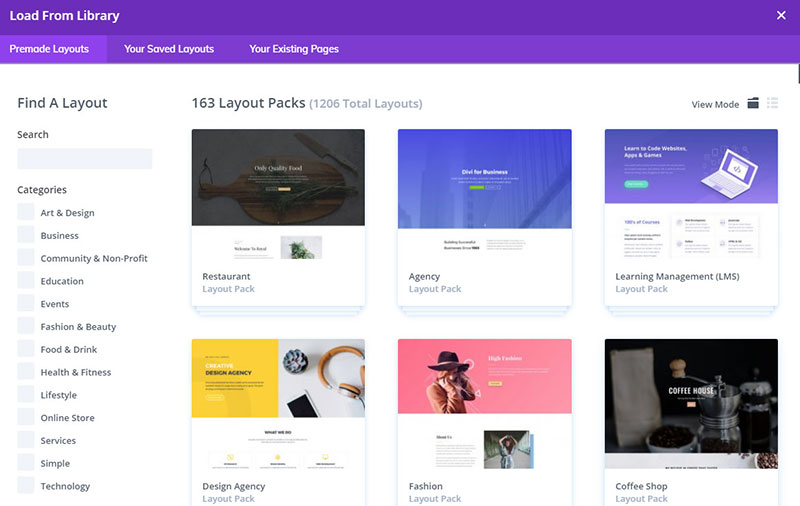Click the "163 Layout Packs" heading

tap(248, 103)
